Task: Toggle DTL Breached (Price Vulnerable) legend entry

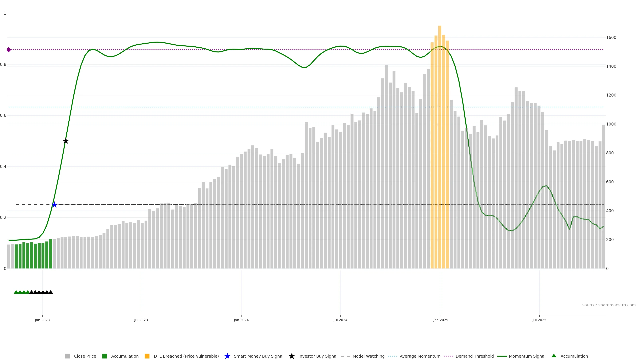Action: coord(186,356)
